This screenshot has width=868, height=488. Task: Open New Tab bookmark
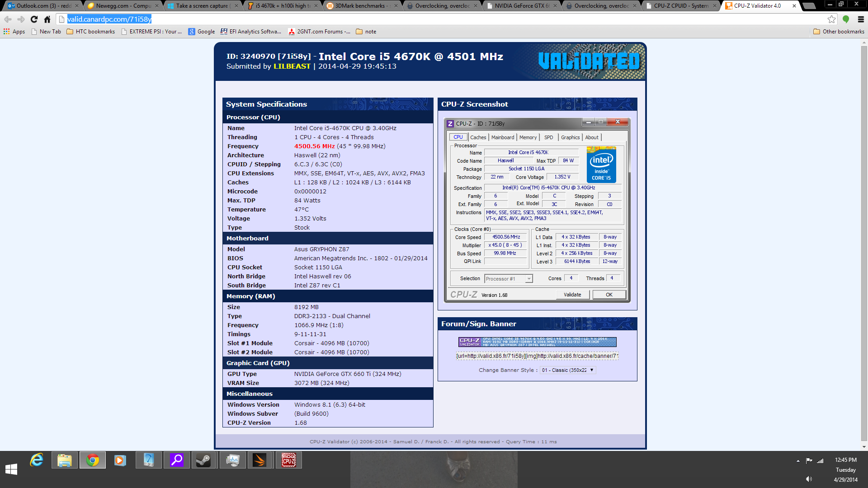coord(46,32)
